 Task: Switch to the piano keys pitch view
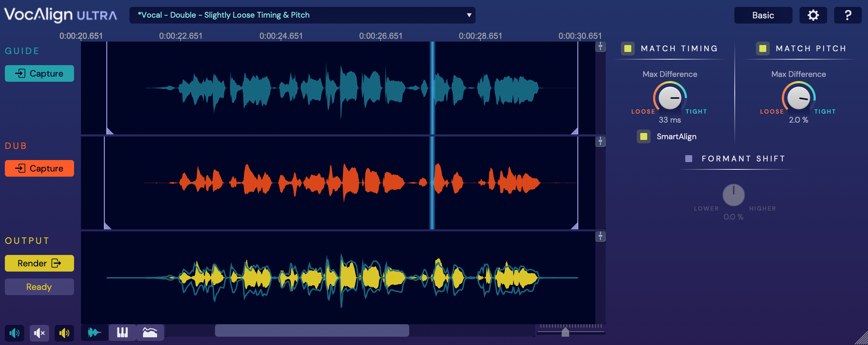(x=122, y=333)
